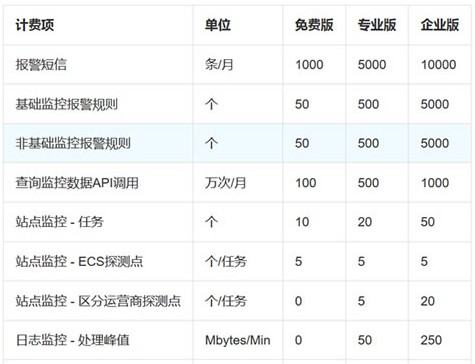This screenshot has height=364, width=475.
Task: Click 非基础监控报警规则 enterprise value 5000
Action: 435,143
